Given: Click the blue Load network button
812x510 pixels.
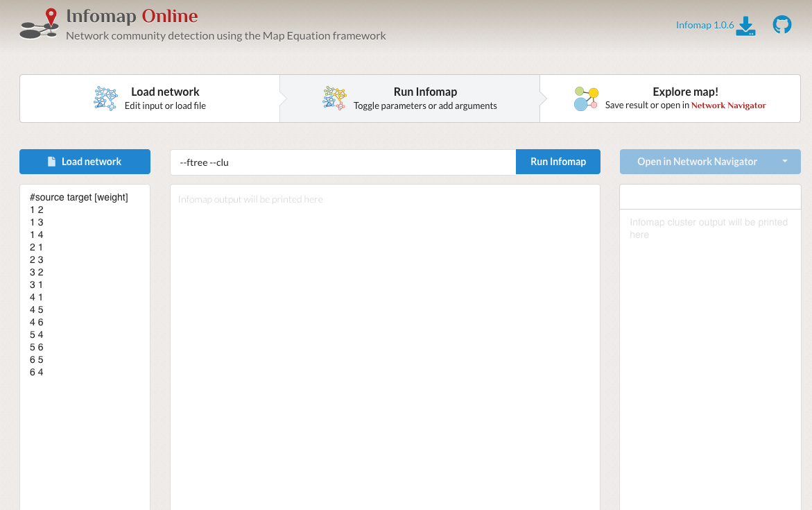Looking at the screenshot, I should [x=85, y=162].
